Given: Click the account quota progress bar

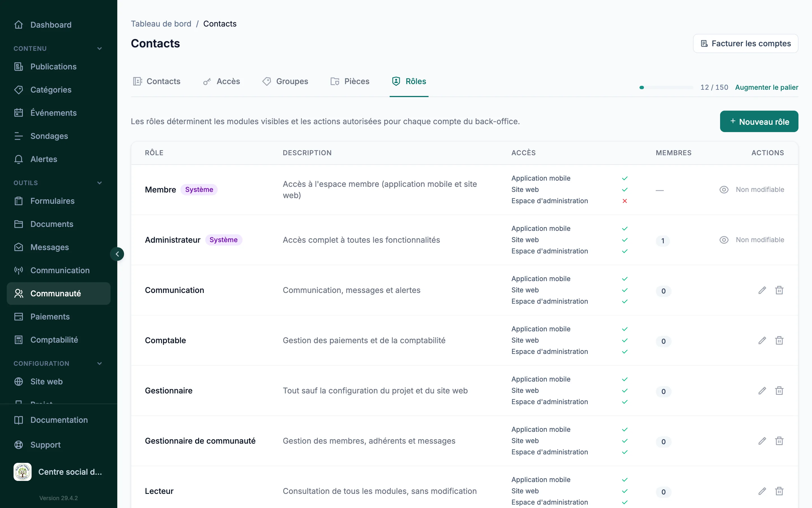Looking at the screenshot, I should tap(667, 87).
